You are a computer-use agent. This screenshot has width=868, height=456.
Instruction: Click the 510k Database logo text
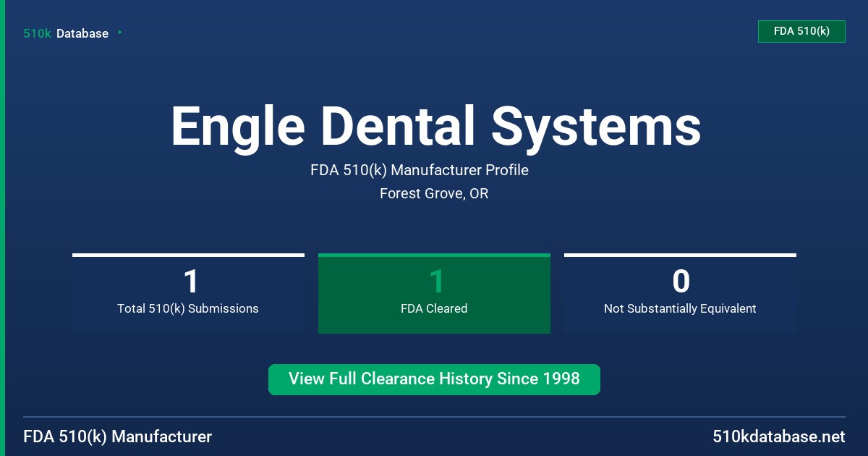(66, 33)
